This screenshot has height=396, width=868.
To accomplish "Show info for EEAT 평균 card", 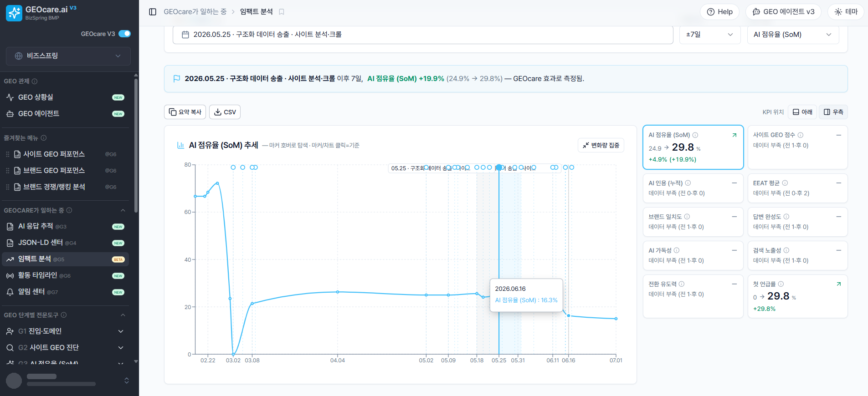I will click(x=785, y=183).
